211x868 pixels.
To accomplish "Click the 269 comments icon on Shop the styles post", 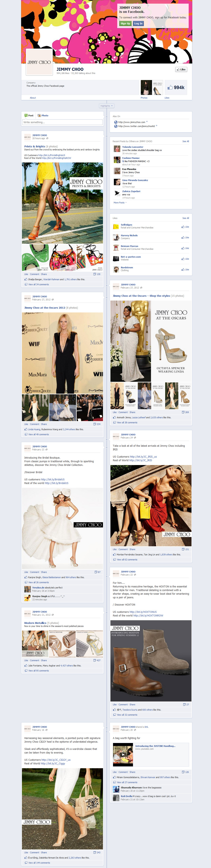I will click(183, 412).
